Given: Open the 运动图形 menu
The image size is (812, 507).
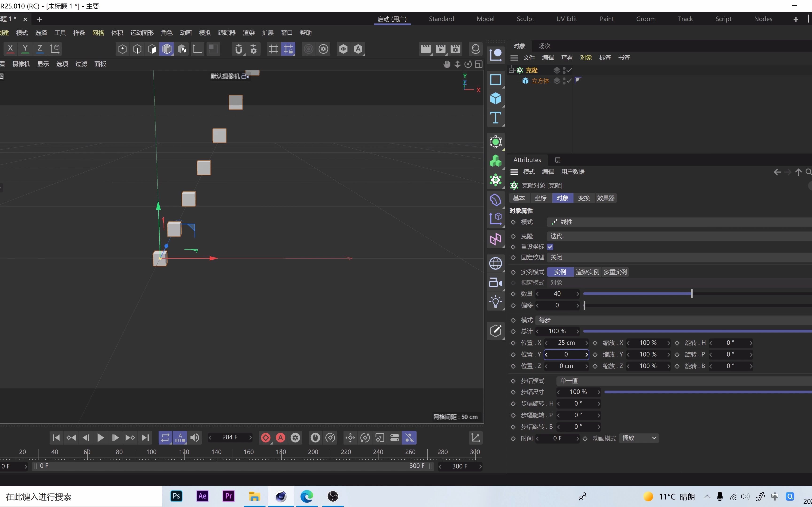Looking at the screenshot, I should coord(142,33).
